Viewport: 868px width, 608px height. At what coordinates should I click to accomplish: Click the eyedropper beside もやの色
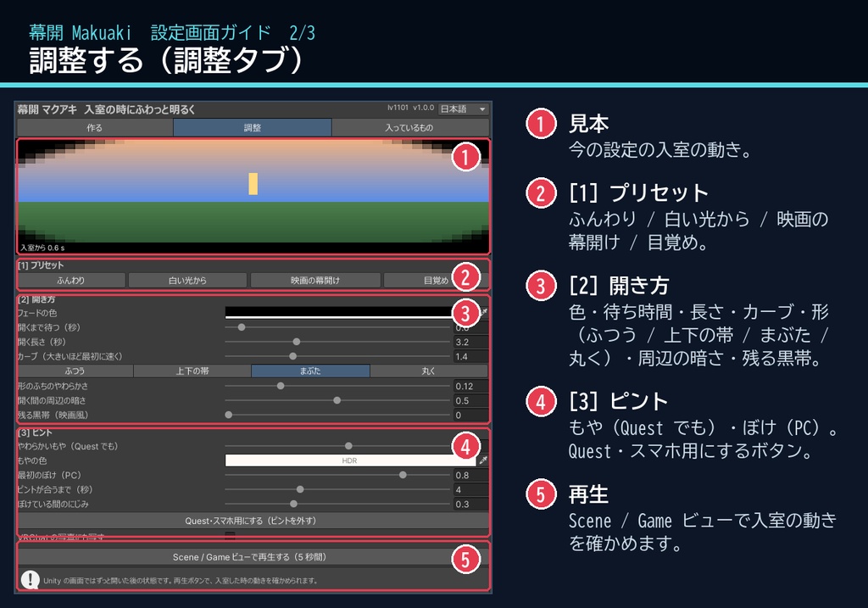(x=483, y=460)
